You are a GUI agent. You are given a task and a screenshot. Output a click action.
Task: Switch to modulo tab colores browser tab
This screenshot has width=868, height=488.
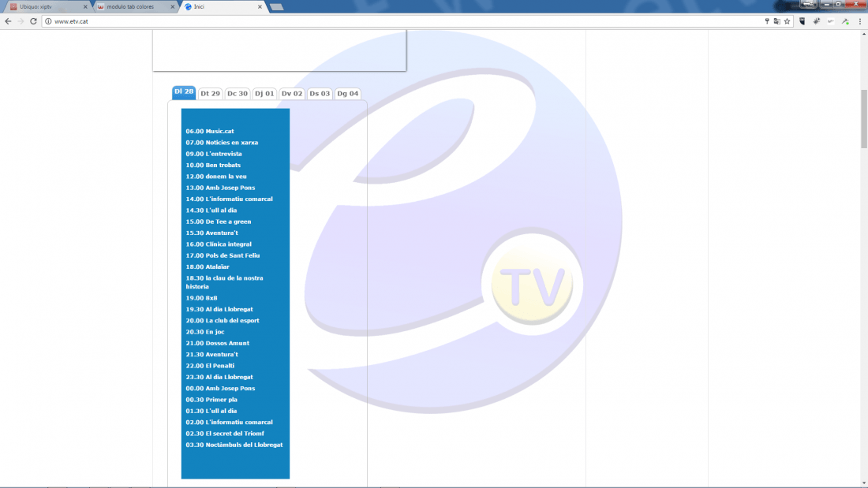coord(134,6)
